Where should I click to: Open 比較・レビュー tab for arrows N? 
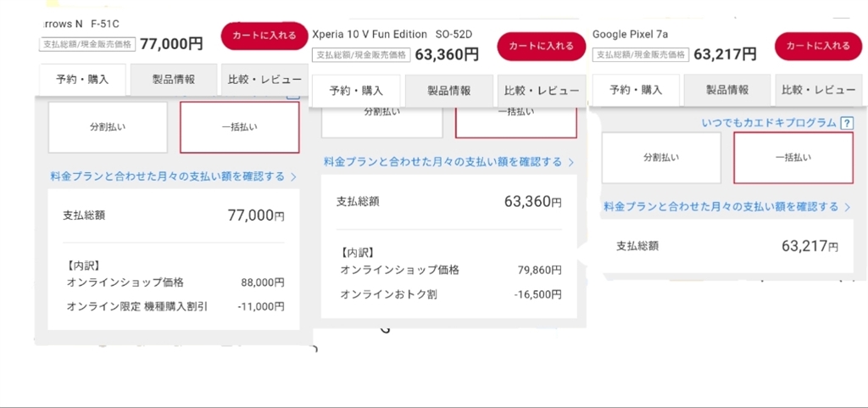(x=264, y=80)
